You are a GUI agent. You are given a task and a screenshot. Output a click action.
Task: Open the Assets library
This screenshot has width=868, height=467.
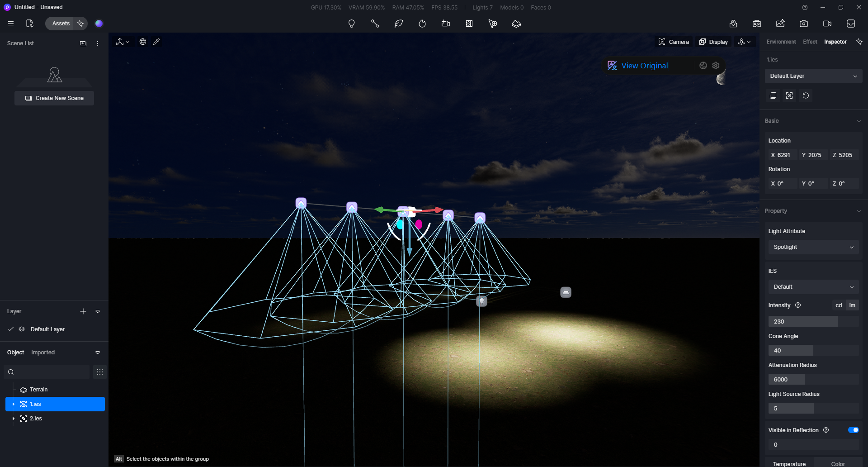(x=61, y=24)
